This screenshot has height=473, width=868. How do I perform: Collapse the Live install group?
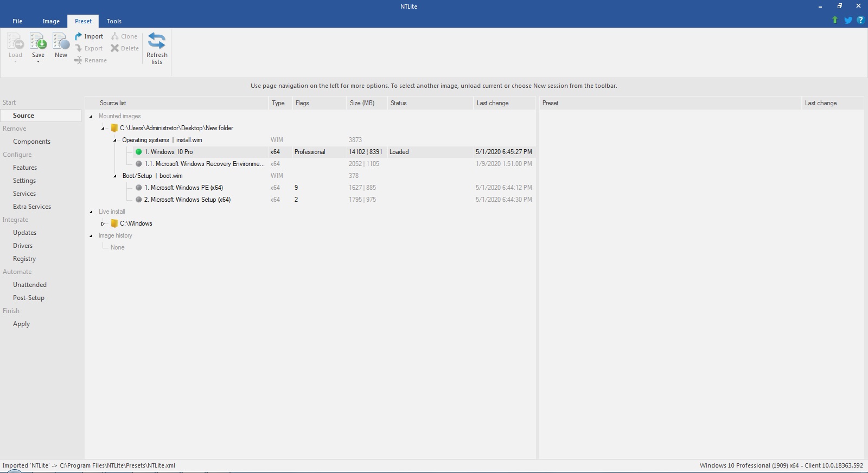[91, 212]
